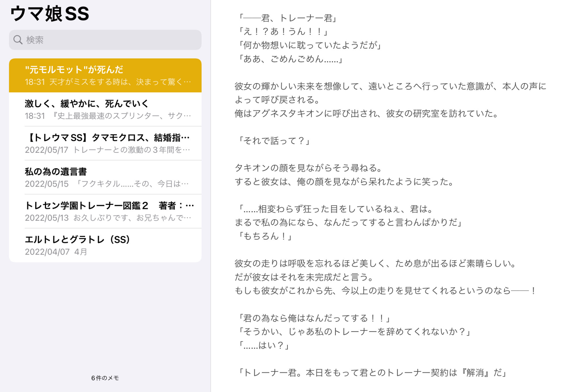This screenshot has width=575, height=392.
Task: Place cursor on line 「それで話って？」
Action: tap(275, 141)
